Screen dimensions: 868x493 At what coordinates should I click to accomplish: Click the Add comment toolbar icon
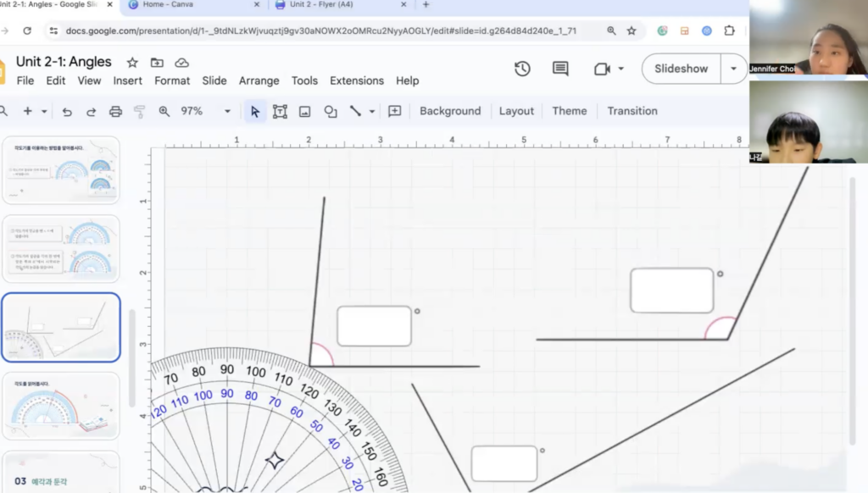click(x=395, y=111)
